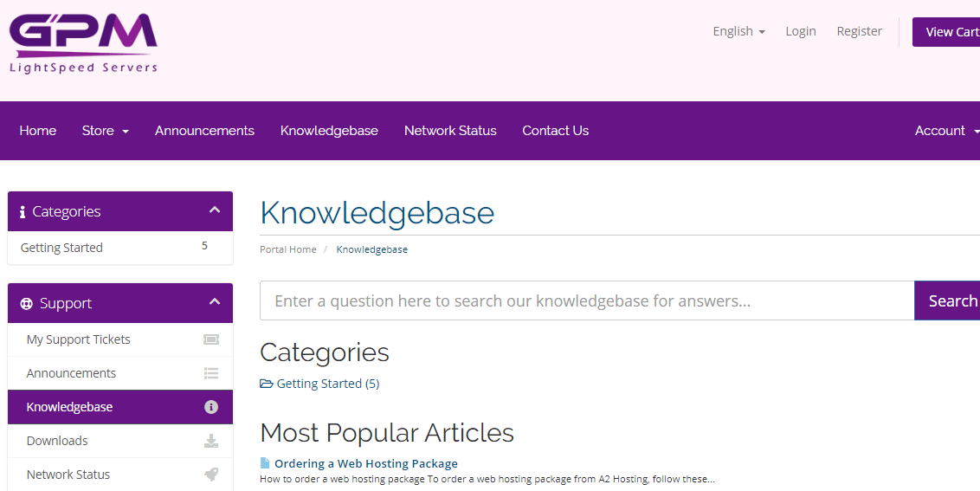This screenshot has height=491, width=980.
Task: Click the rocket icon beside Network Status
Action: [211, 475]
